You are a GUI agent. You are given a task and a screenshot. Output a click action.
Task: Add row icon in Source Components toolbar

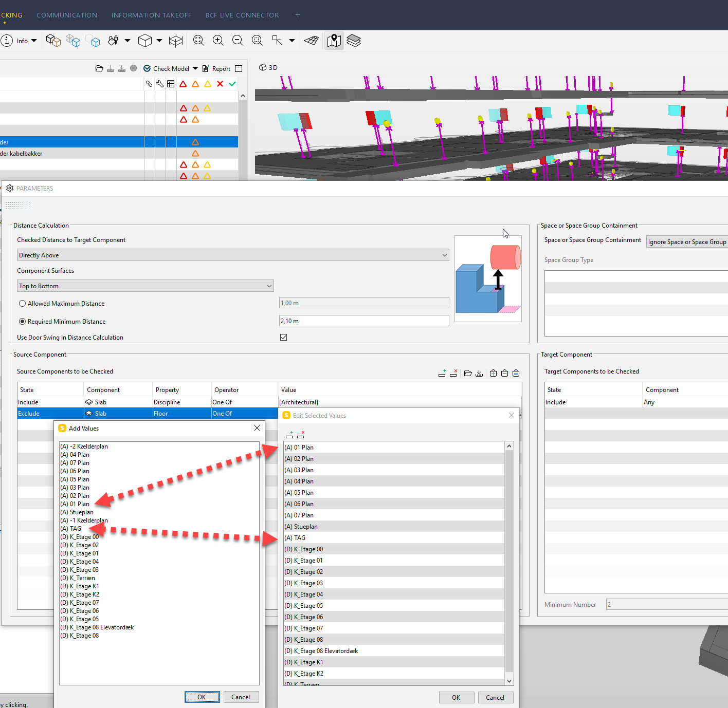[x=442, y=373]
